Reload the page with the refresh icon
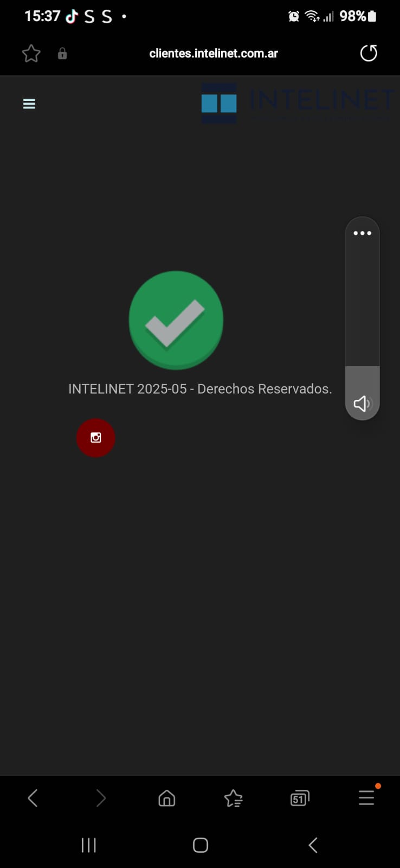This screenshot has height=868, width=400. click(369, 53)
